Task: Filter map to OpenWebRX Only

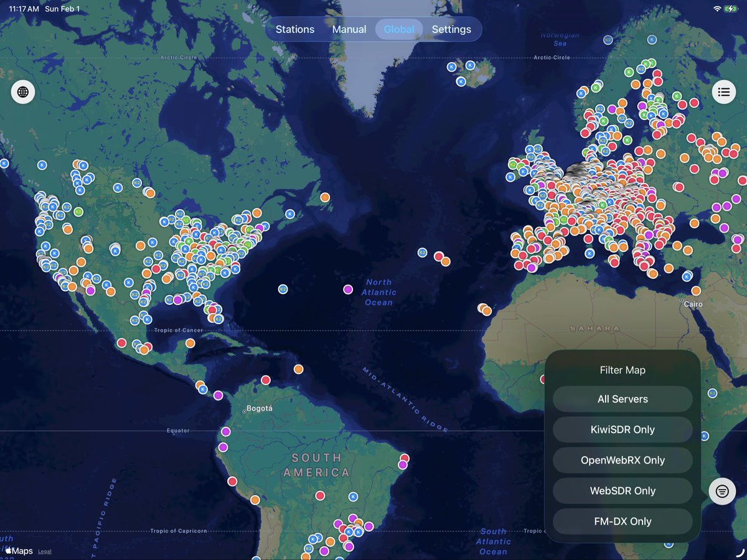Action: 622,460
